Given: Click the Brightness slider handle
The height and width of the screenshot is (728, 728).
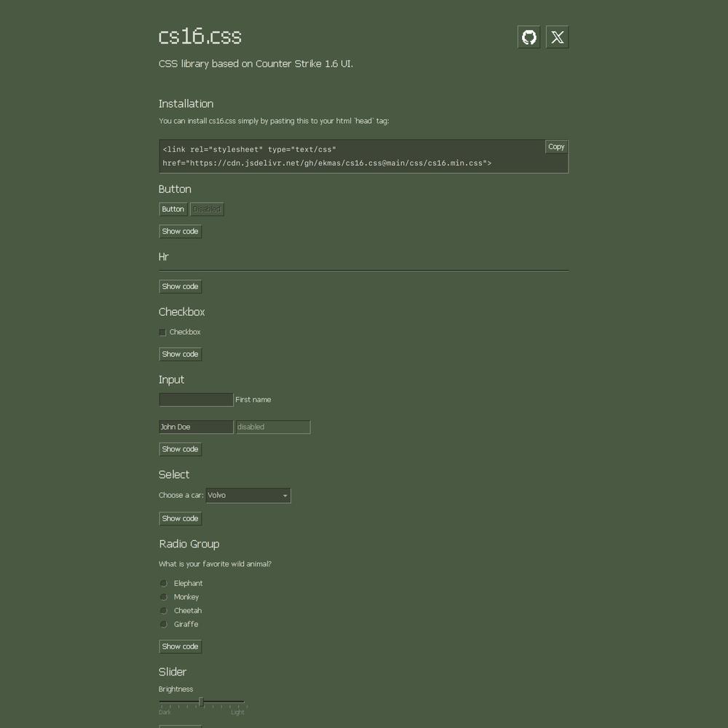Looking at the screenshot, I should click(201, 702).
